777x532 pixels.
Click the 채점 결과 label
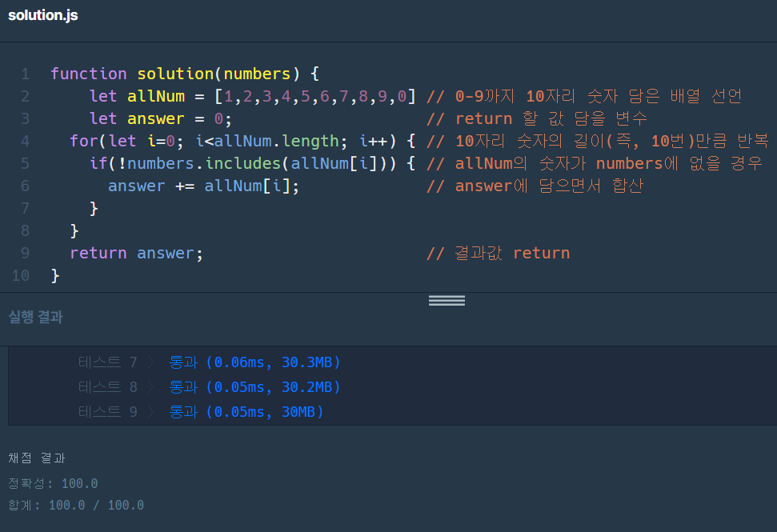pyautogui.click(x=37, y=458)
